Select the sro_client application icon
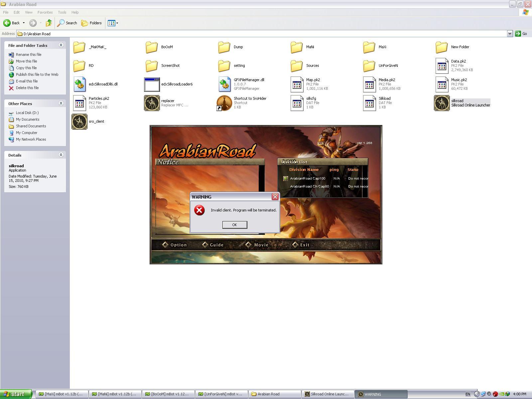This screenshot has height=399, width=532. point(79,122)
